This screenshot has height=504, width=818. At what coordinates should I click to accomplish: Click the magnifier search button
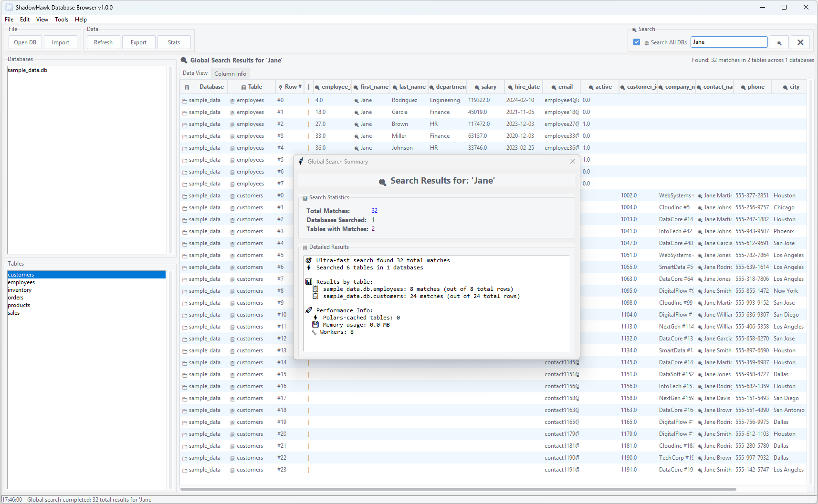coord(779,42)
